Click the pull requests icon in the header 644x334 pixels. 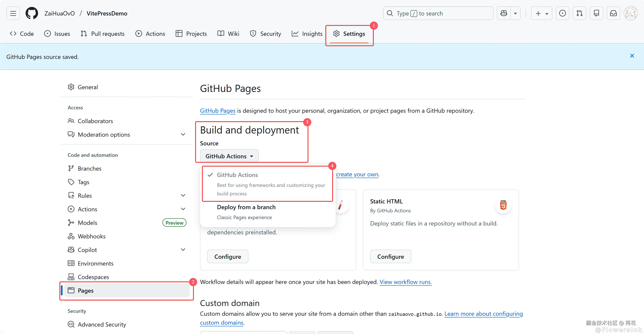coord(579,13)
